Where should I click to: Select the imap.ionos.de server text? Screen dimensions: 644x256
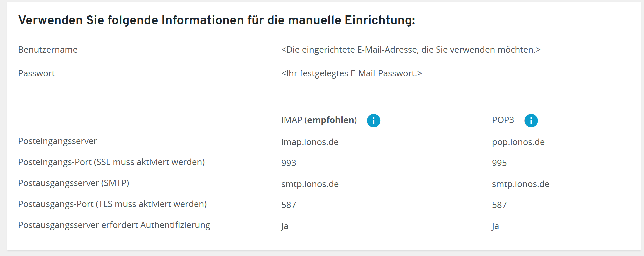pos(310,142)
